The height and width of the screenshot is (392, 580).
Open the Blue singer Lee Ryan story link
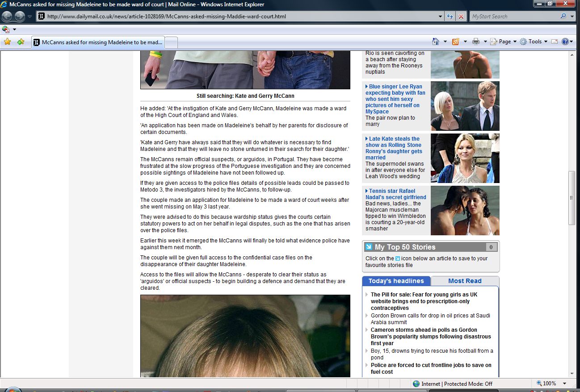click(x=395, y=99)
